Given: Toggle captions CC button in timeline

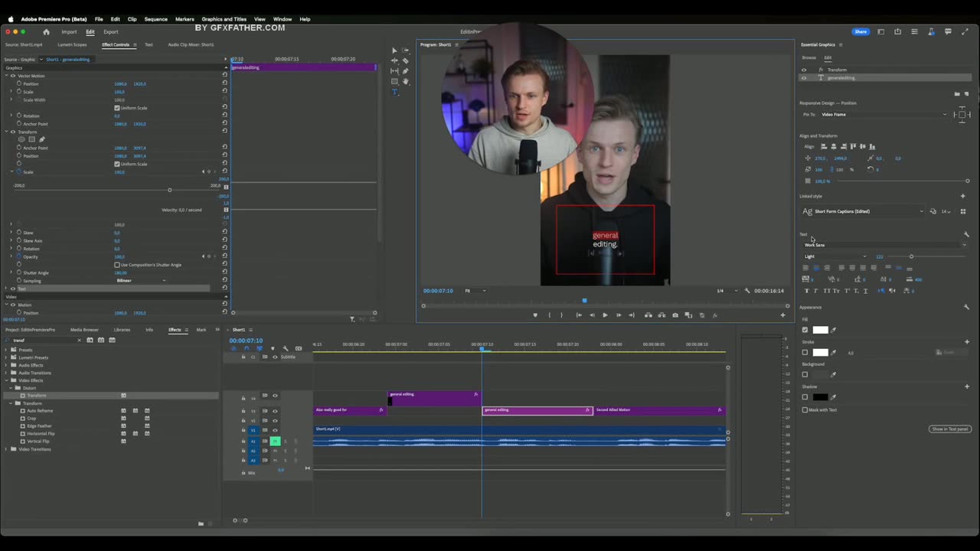Looking at the screenshot, I should [299, 348].
